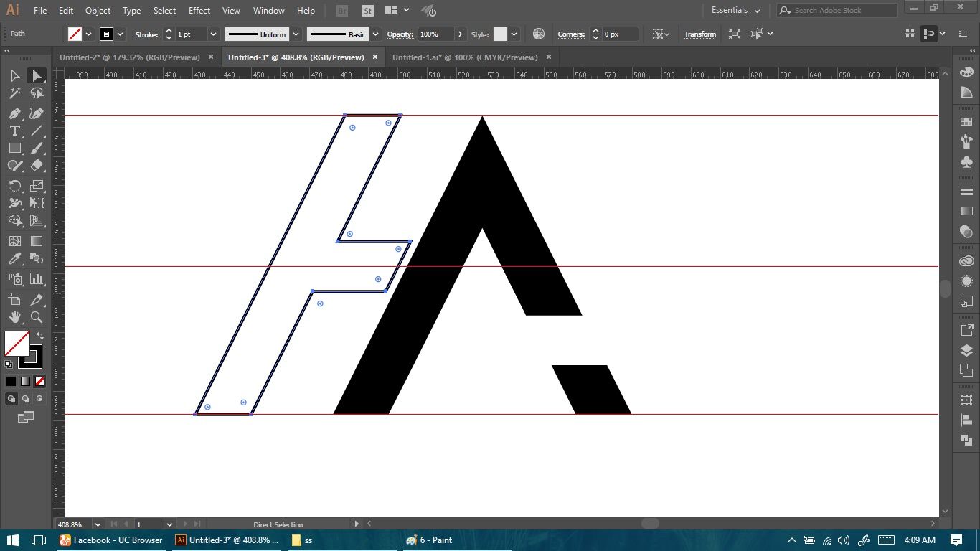Select the Hand tool
Viewport: 980px width, 551px height.
pos(14,317)
